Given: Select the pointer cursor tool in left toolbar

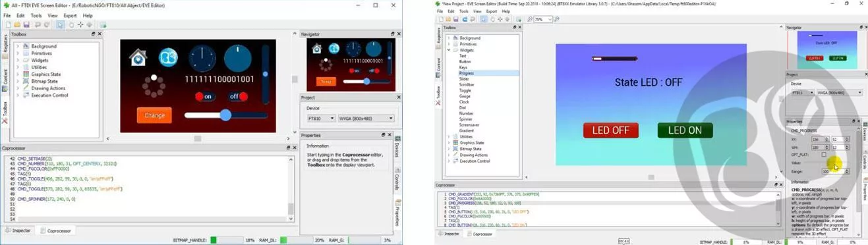Looking at the screenshot, I should pos(60,25).
